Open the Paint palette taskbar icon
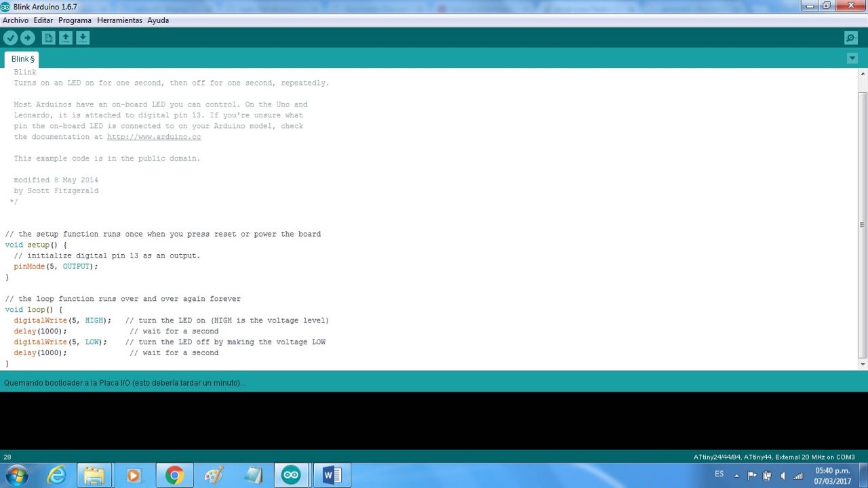 coord(214,476)
